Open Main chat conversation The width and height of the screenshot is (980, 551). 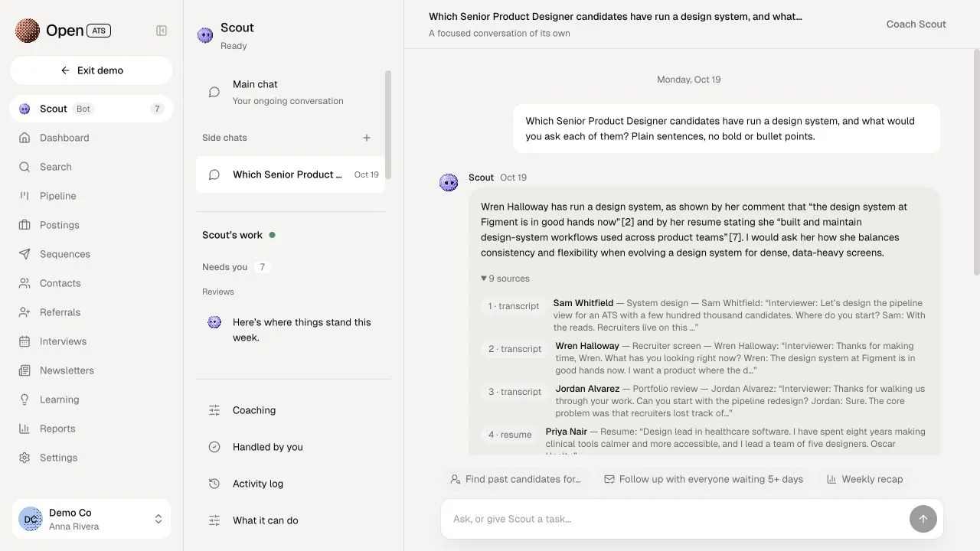coord(290,92)
